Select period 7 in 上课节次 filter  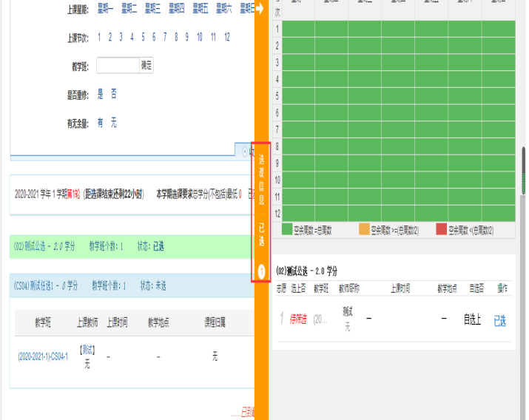click(x=165, y=37)
